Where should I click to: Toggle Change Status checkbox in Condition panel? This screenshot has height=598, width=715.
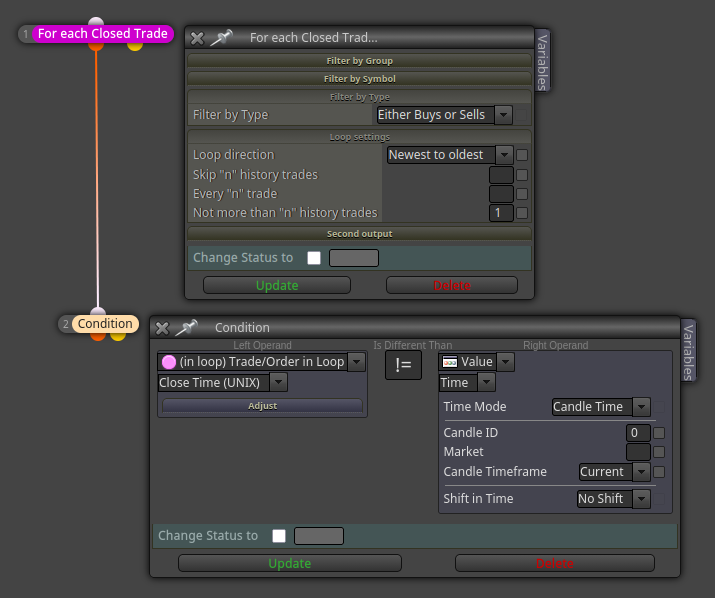pyautogui.click(x=279, y=536)
